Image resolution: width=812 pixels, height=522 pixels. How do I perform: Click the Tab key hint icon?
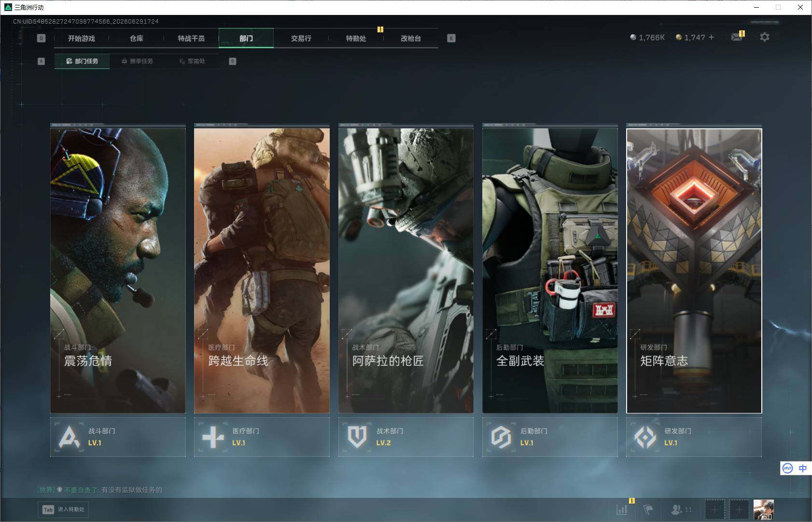[x=48, y=509]
